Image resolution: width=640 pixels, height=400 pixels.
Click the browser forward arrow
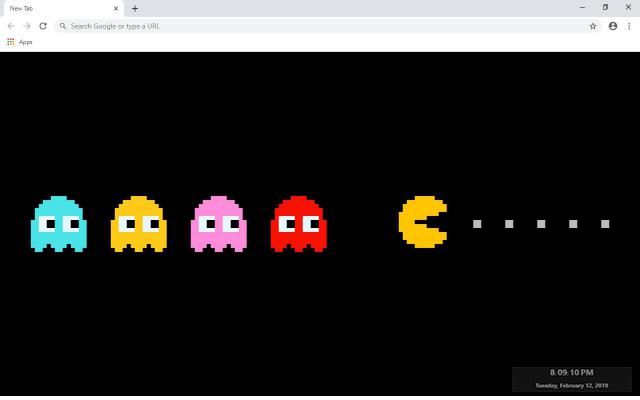tap(27, 26)
